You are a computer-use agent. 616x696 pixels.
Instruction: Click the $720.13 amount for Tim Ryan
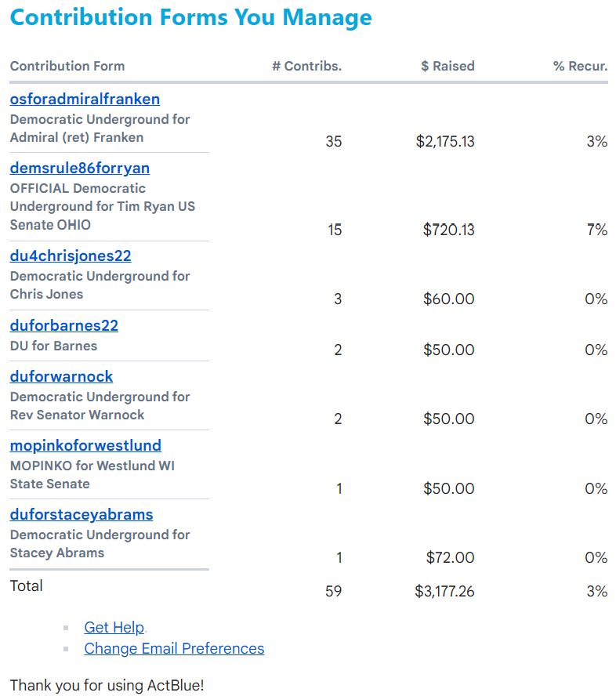tap(448, 230)
